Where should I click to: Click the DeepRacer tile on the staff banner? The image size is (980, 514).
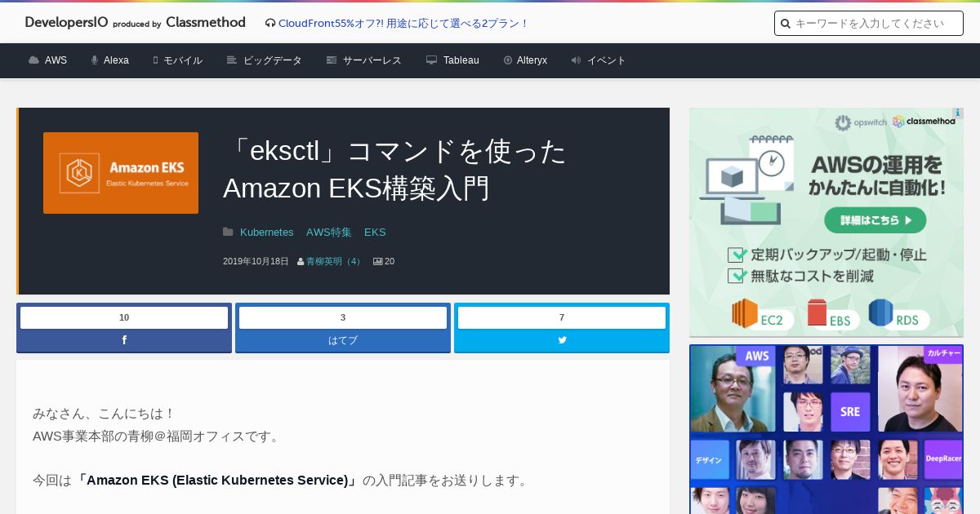pos(943,459)
